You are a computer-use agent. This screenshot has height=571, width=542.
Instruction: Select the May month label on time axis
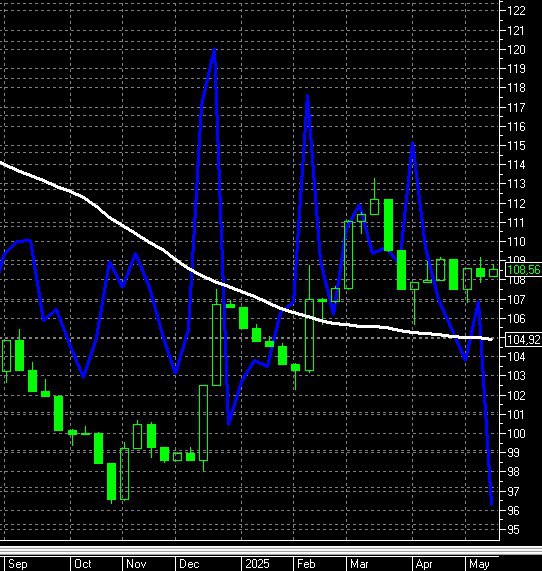click(x=479, y=564)
